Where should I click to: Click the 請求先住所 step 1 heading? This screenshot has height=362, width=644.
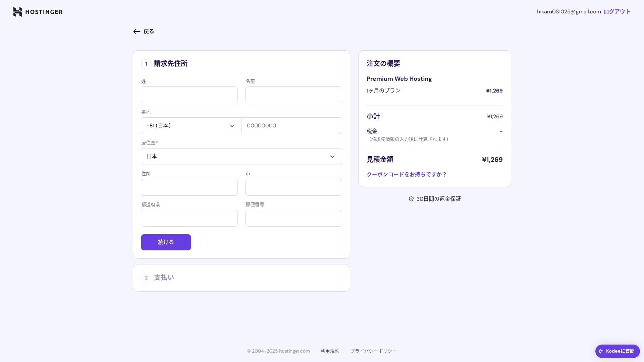[x=171, y=64]
